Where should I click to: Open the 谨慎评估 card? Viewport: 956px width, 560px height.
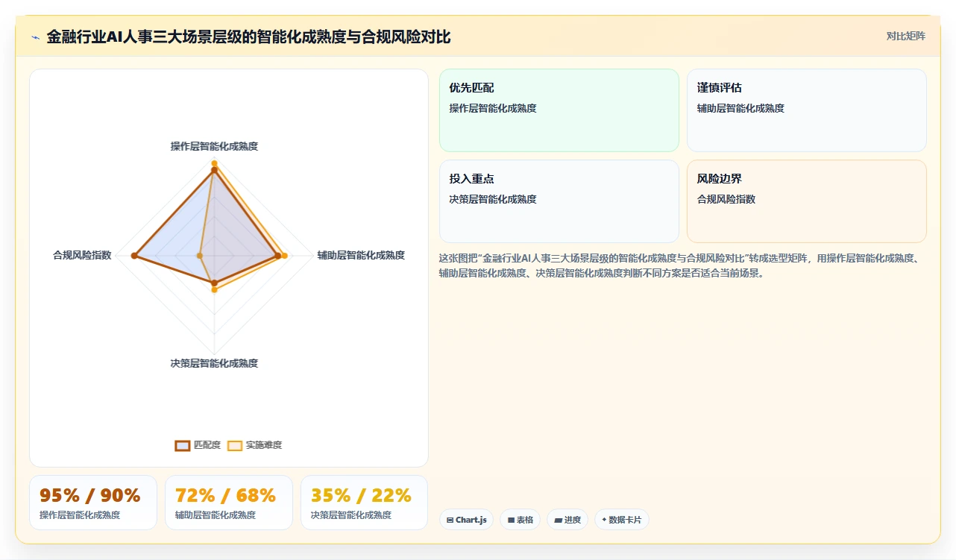click(x=807, y=110)
